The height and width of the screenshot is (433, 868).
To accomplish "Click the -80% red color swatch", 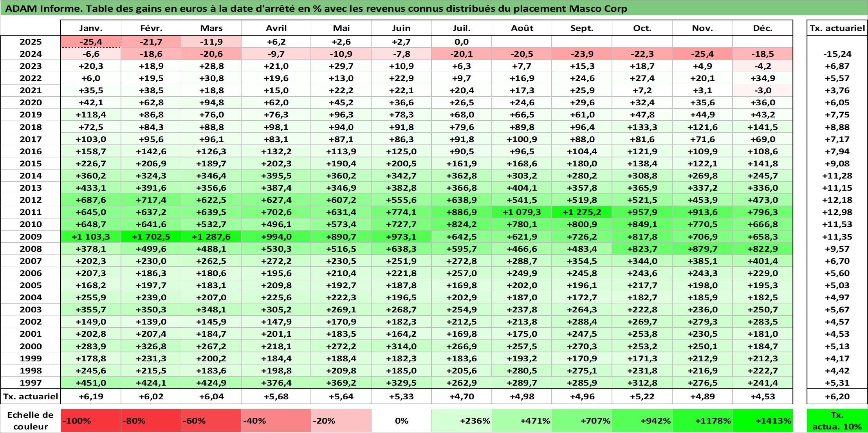I will [151, 420].
